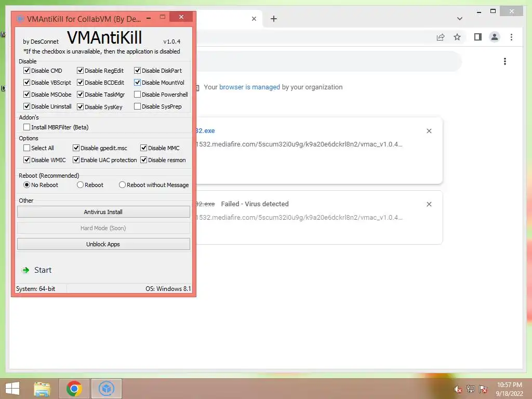Image resolution: width=532 pixels, height=399 pixels.
Task: Click 'Failed - Virus detected' status text
Action: 255,204
